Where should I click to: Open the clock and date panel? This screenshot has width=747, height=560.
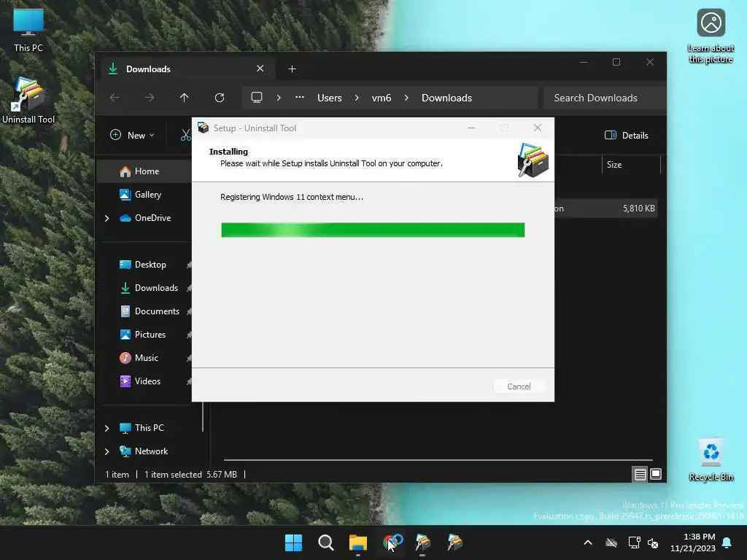pyautogui.click(x=693, y=542)
